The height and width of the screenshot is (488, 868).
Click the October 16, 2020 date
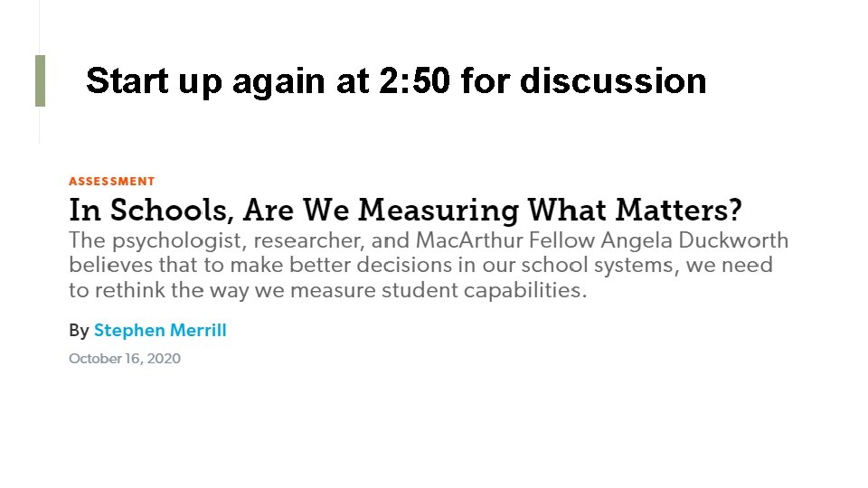click(x=125, y=359)
